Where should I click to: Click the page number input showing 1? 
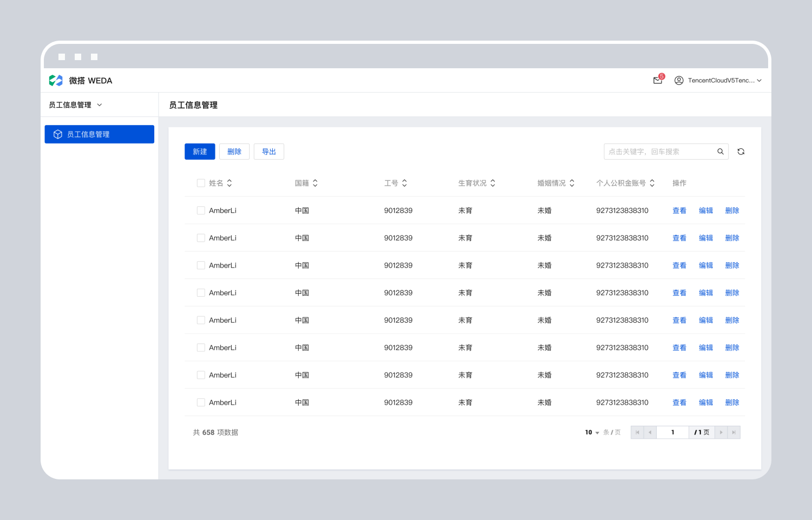tap(673, 432)
